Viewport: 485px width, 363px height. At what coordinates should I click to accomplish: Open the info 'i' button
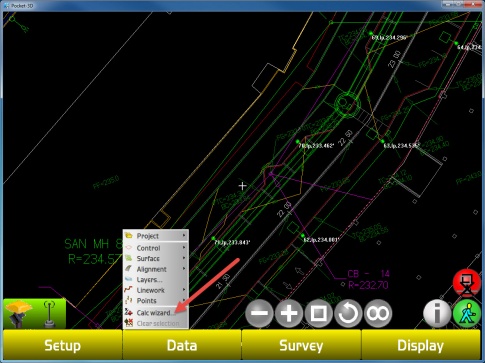(x=437, y=313)
